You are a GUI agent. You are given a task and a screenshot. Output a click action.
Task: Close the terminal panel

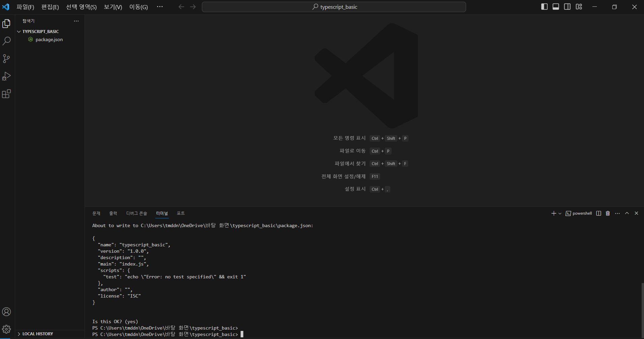[x=636, y=213]
